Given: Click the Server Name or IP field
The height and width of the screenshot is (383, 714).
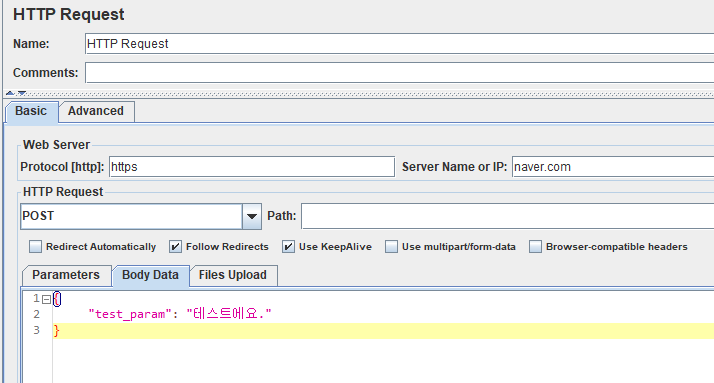Looking at the screenshot, I should pyautogui.click(x=613, y=167).
